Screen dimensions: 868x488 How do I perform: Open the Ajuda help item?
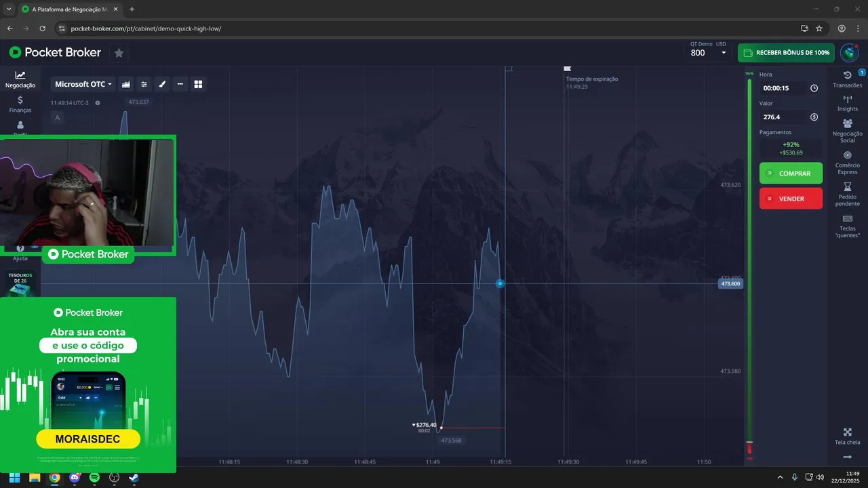click(x=20, y=253)
